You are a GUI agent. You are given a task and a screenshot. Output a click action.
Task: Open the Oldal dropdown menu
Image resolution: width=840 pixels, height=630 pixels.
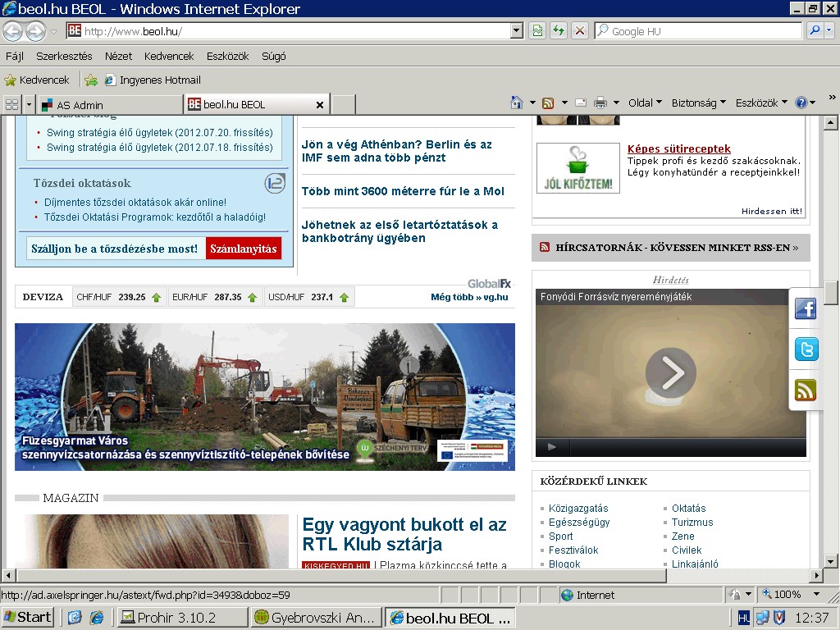(x=645, y=103)
